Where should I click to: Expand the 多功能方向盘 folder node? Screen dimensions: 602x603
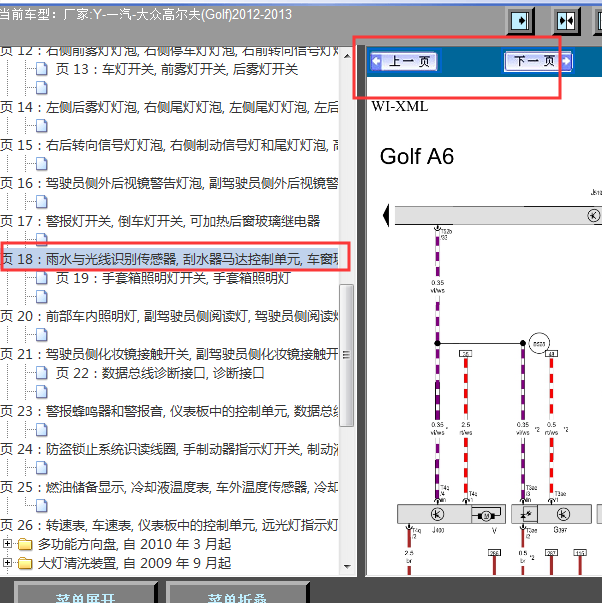coord(7,544)
